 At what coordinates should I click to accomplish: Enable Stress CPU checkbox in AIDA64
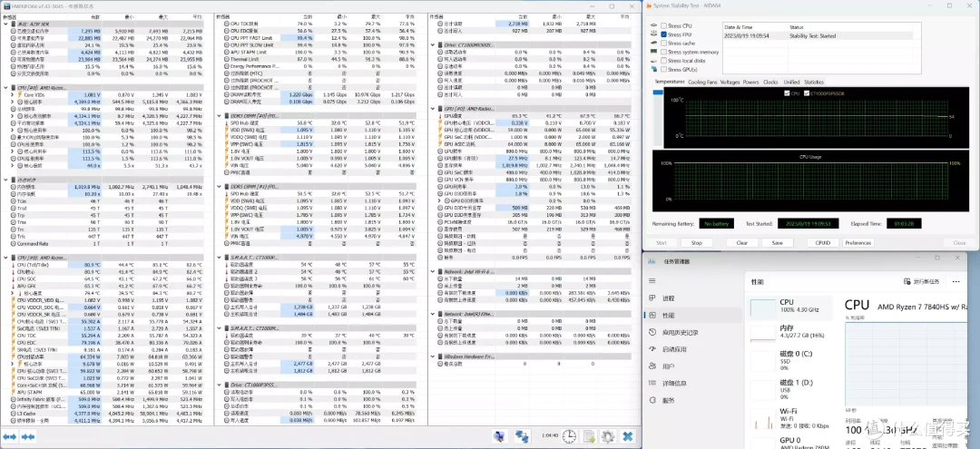(x=663, y=25)
